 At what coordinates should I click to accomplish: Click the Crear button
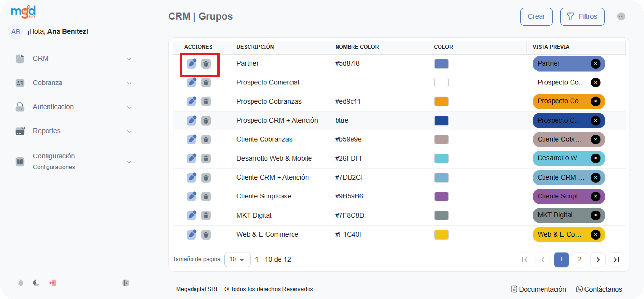536,16
